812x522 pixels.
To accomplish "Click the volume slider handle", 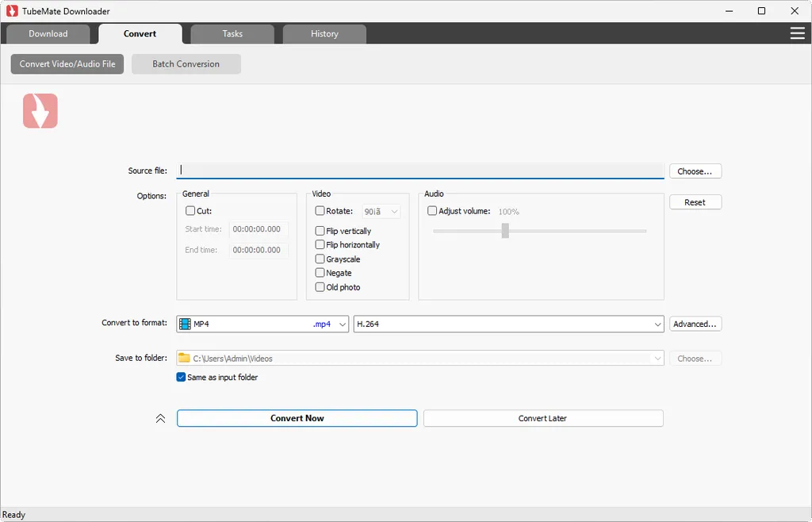I will pos(505,231).
